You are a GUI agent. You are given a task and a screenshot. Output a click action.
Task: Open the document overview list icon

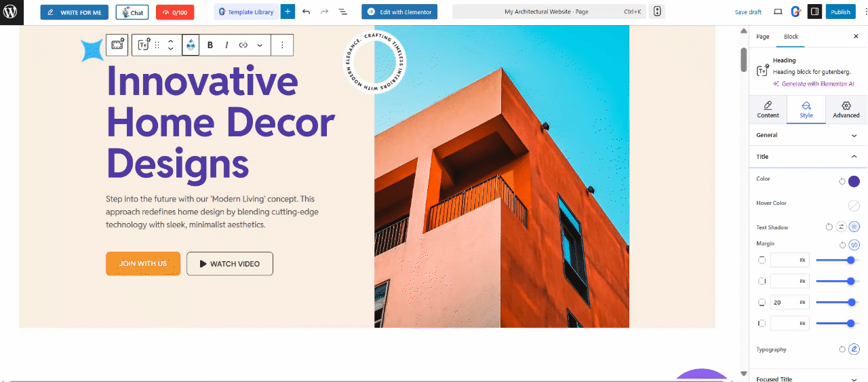[x=342, y=12]
